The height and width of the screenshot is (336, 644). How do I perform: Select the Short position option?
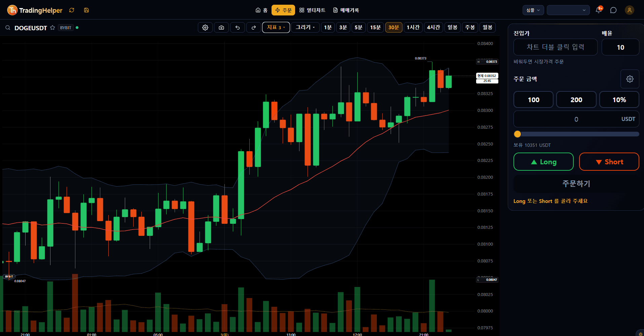click(x=609, y=162)
